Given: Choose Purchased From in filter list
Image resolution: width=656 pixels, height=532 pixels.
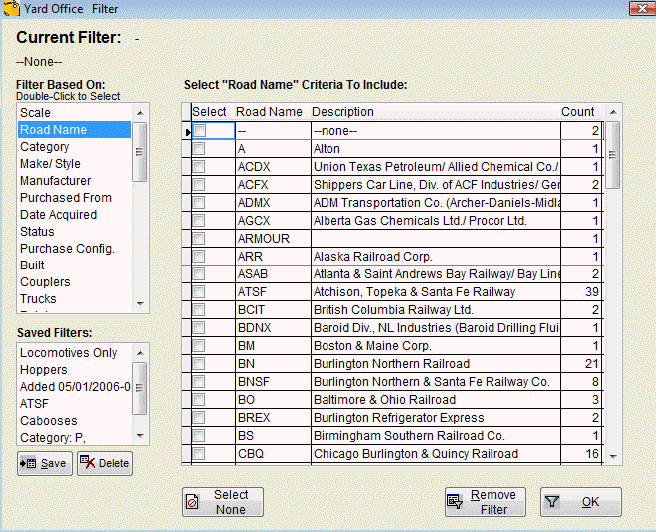Looking at the screenshot, I should tap(74, 197).
